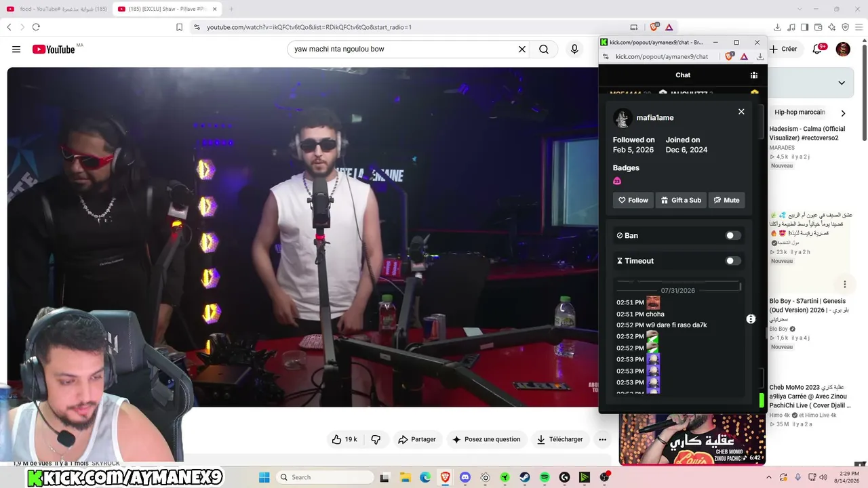Screen dimensions: 868x488
Task: Open the Kick chat viewers list icon
Action: coord(753,75)
